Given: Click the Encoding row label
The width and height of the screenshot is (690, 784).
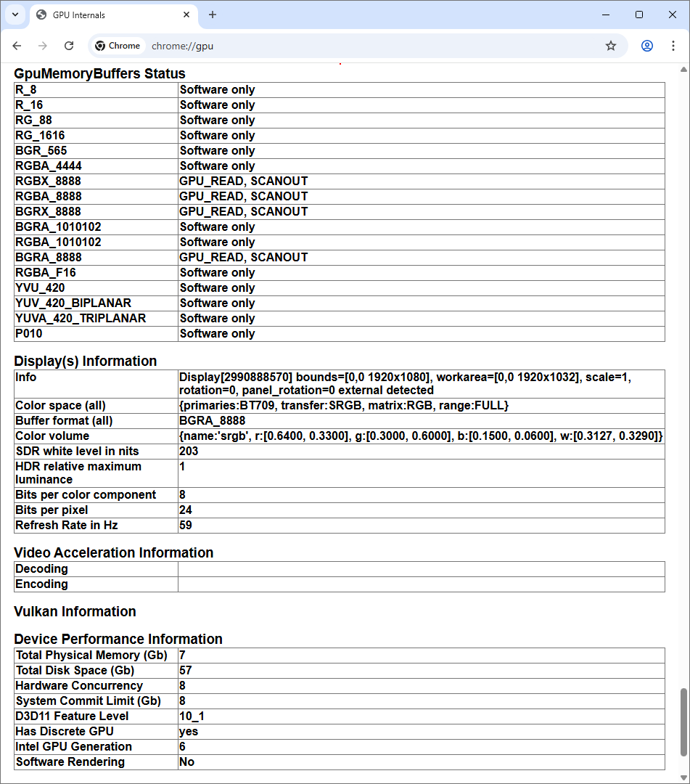Looking at the screenshot, I should [41, 584].
